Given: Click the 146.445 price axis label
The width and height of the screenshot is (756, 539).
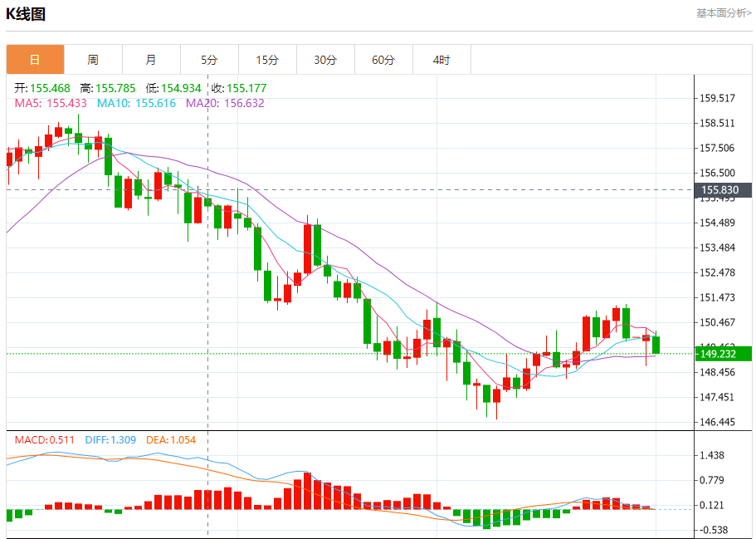Looking at the screenshot, I should pos(718,422).
